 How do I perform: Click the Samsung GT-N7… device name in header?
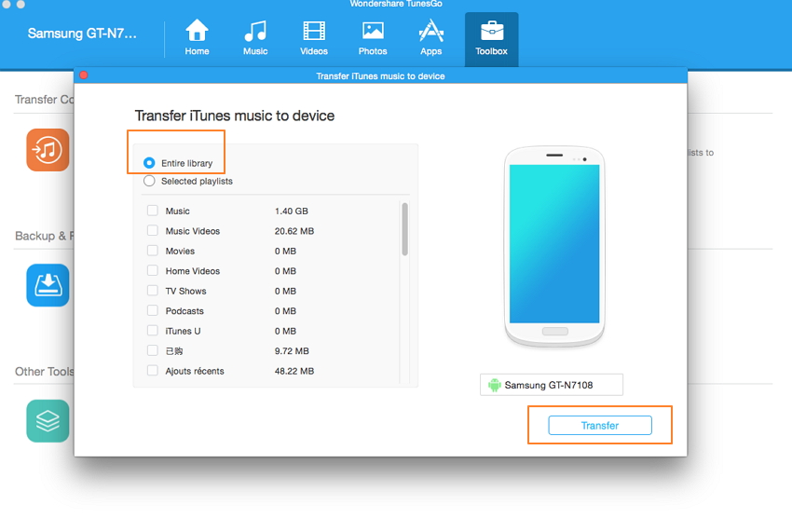82,34
